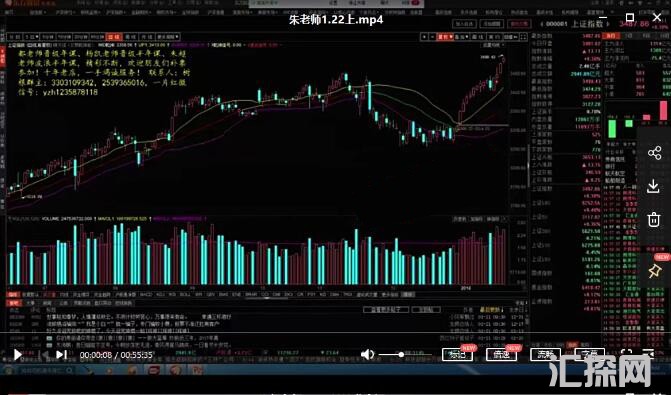The width and height of the screenshot is (671, 395).
Task: Open the 标记 marker button
Action: pyautogui.click(x=457, y=354)
